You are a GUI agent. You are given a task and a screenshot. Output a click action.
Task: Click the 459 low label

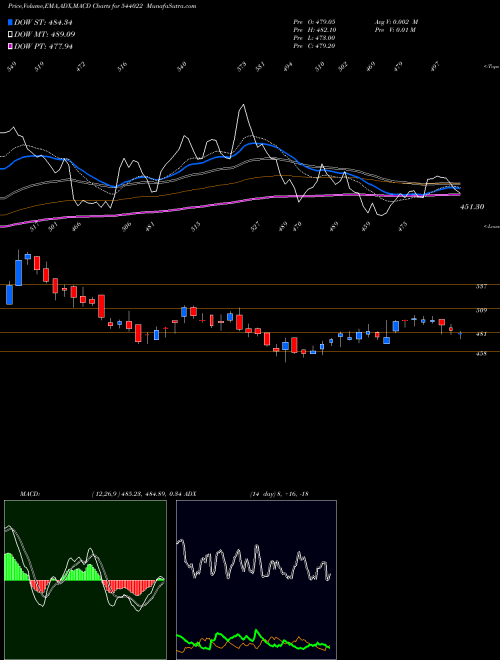click(366, 226)
